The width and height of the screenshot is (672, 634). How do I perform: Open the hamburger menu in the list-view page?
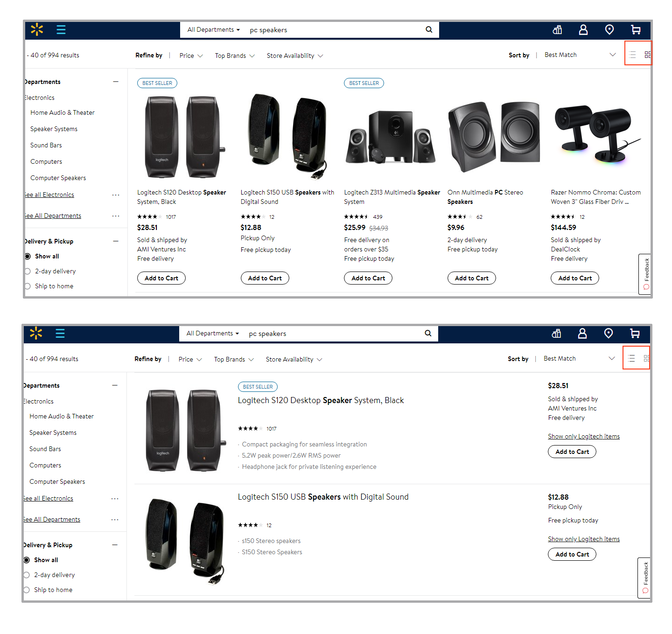[x=60, y=334]
